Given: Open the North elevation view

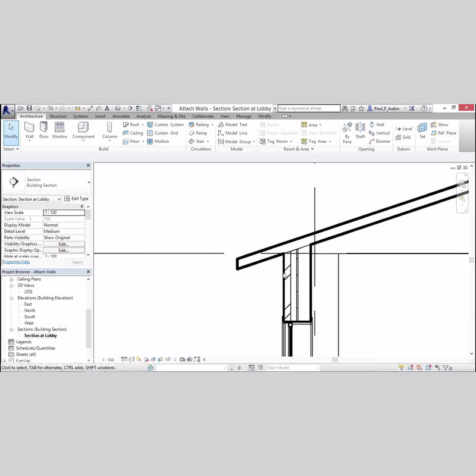Looking at the screenshot, I should coord(30,311).
